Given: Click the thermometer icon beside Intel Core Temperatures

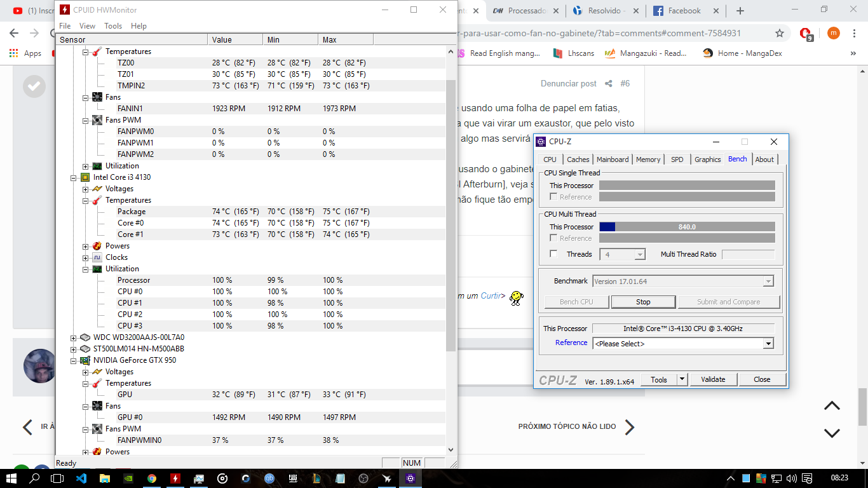Looking at the screenshot, I should tap(97, 200).
